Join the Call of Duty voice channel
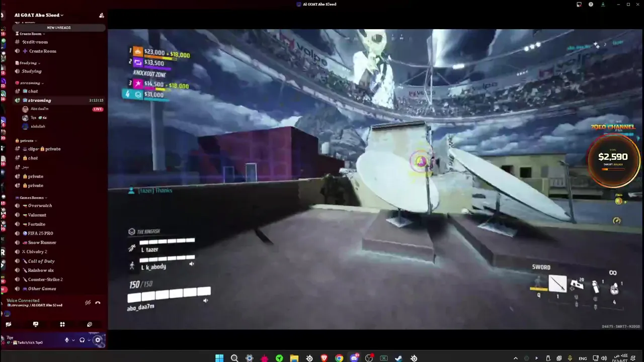This screenshot has width=644, height=362. (x=59, y=261)
